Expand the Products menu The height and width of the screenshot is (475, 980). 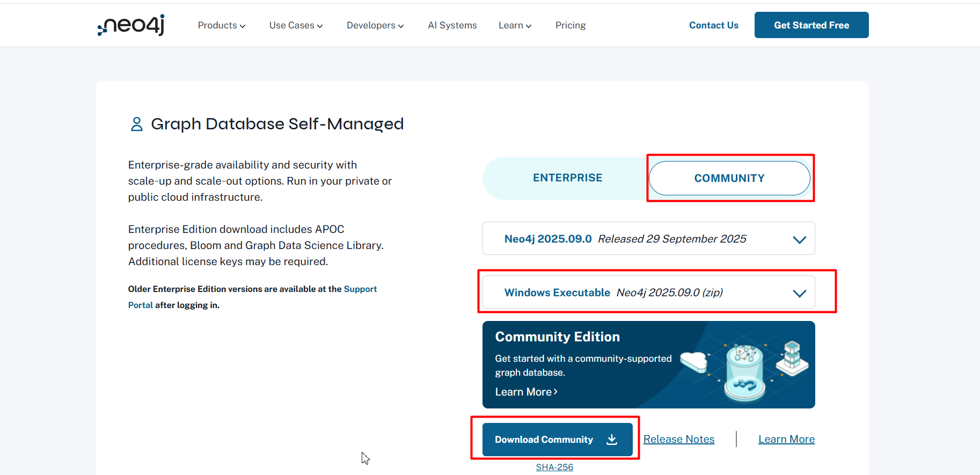click(221, 25)
